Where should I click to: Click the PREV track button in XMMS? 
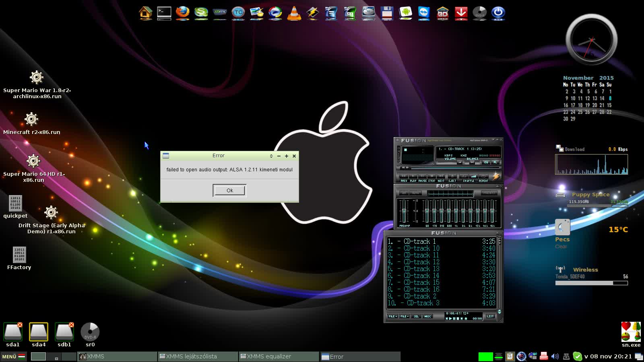404,176
